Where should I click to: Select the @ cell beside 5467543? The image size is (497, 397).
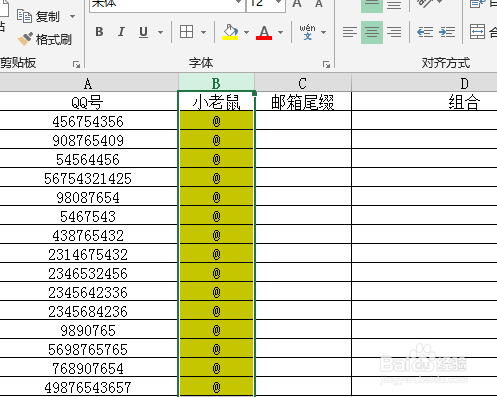click(216, 216)
